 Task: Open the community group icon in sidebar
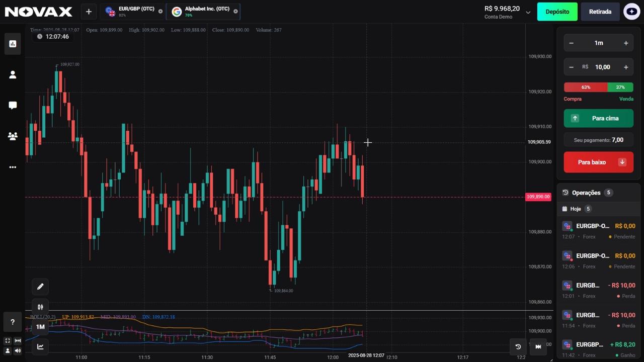point(13,136)
